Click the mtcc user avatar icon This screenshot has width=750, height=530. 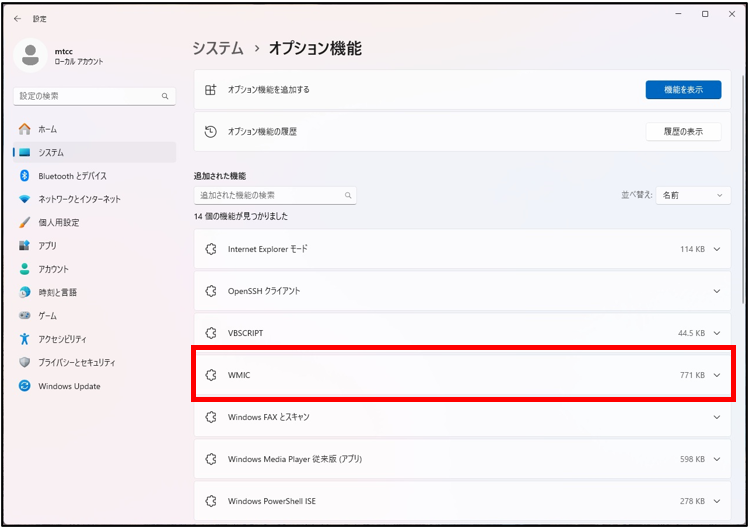[31, 55]
